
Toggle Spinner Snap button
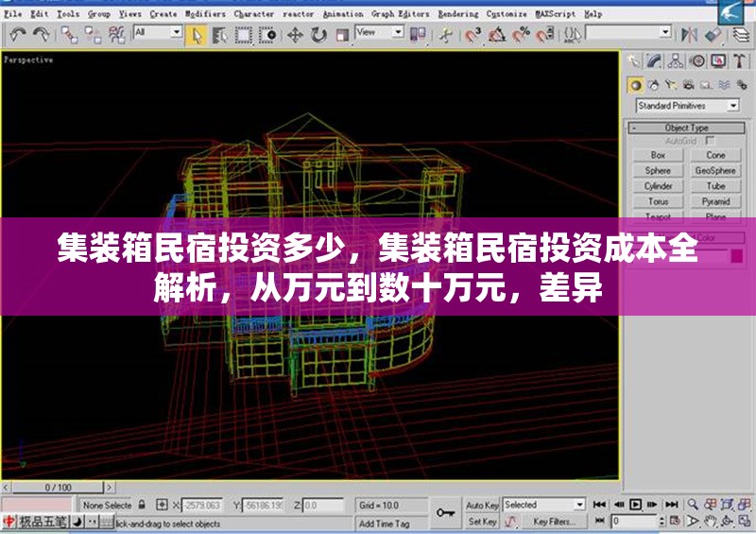(x=545, y=35)
